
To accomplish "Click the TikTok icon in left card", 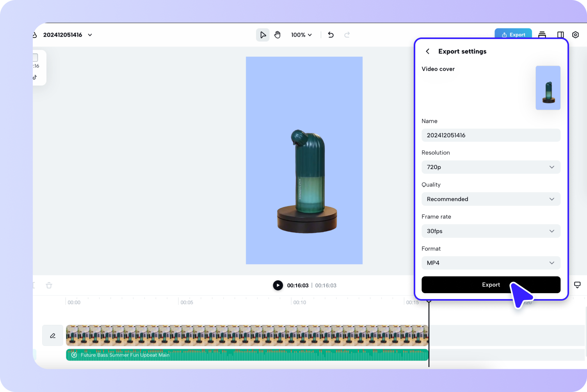I will [35, 77].
